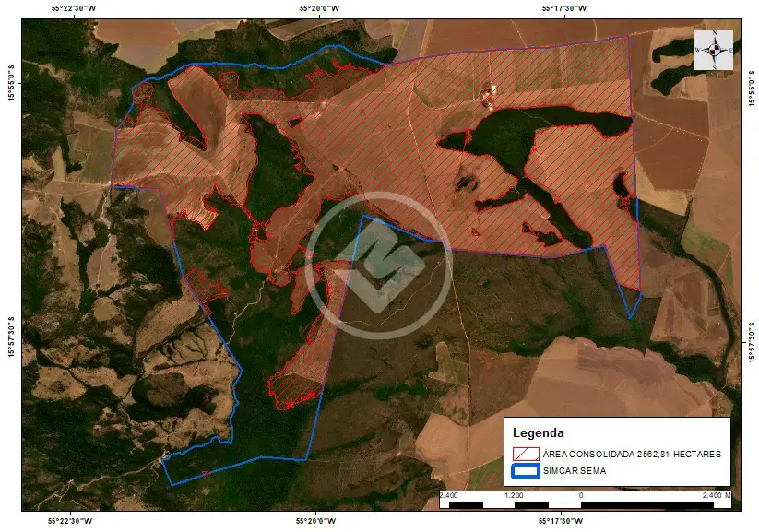
Task: Select the blue SIMCAR SEMA legend rectangle
Action: point(526,470)
